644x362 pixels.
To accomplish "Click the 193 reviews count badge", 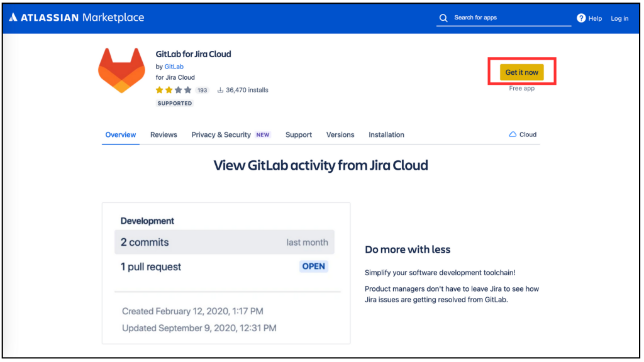I will click(x=202, y=90).
